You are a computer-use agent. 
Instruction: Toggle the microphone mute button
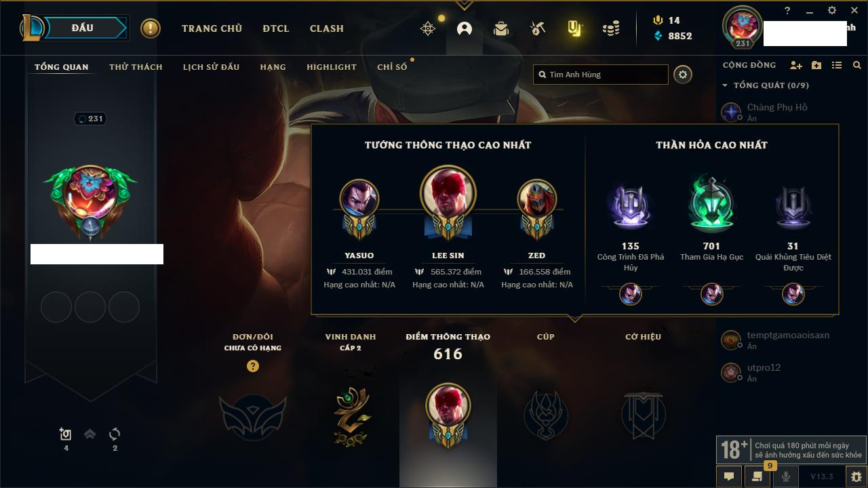point(785,476)
